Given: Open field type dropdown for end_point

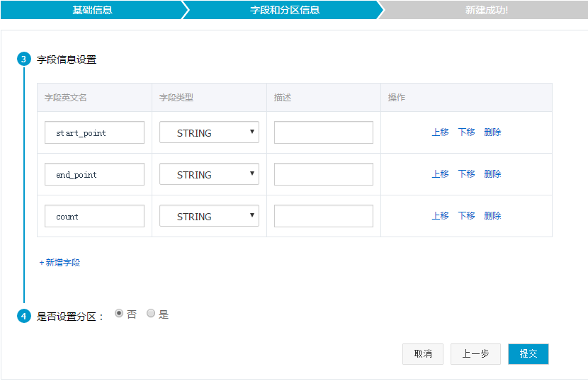Looking at the screenshot, I should (209, 174).
